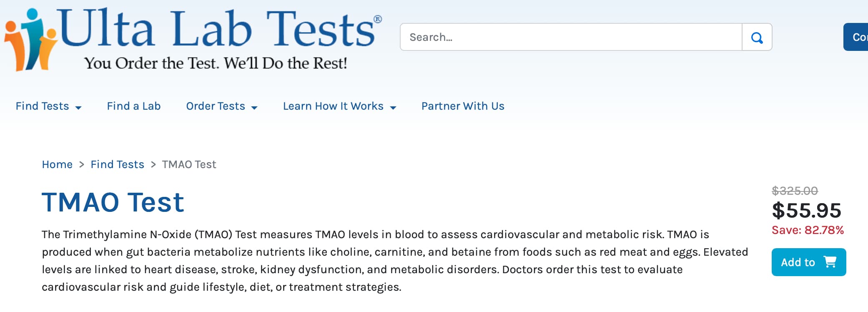
Task: Expand the Order Tests dropdown arrow
Action: [x=254, y=108]
